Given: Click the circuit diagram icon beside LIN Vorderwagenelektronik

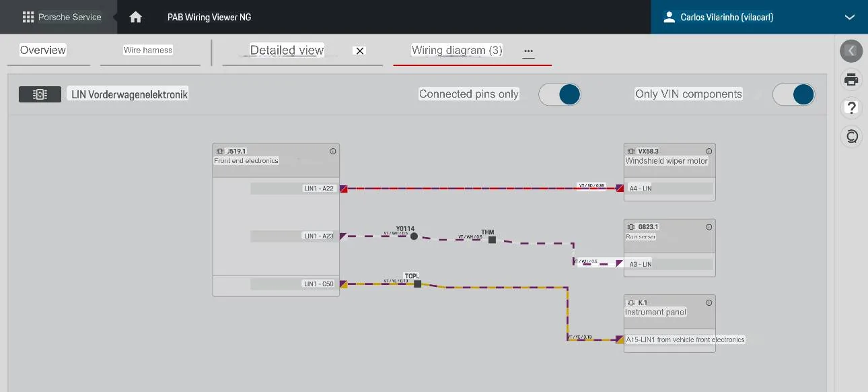Looking at the screenshot, I should tap(40, 94).
